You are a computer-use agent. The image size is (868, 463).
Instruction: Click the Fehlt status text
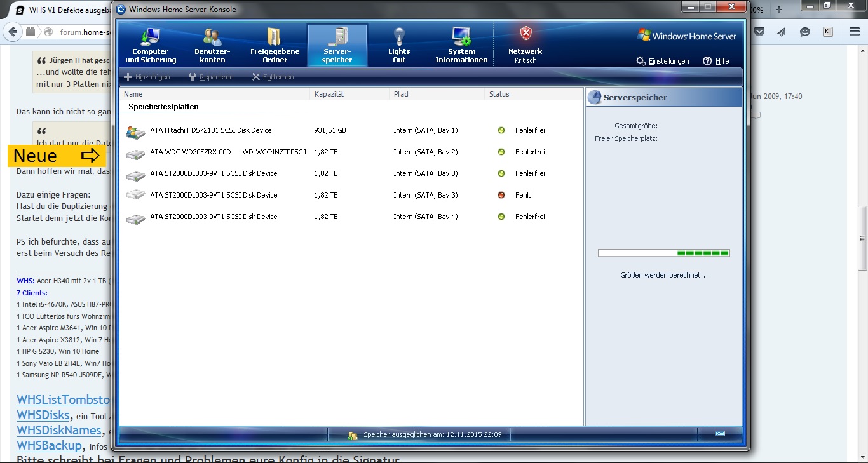pyautogui.click(x=523, y=195)
